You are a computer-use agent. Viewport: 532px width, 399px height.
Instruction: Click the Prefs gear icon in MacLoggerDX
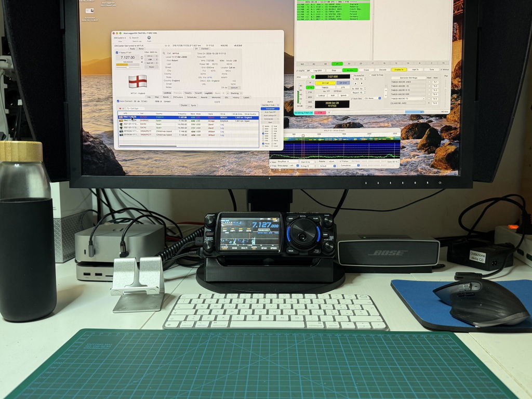point(149,37)
